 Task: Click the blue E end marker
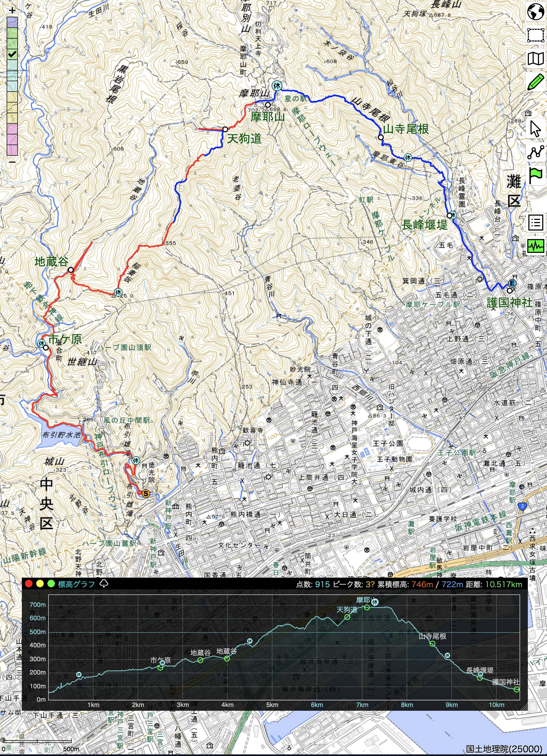click(512, 283)
